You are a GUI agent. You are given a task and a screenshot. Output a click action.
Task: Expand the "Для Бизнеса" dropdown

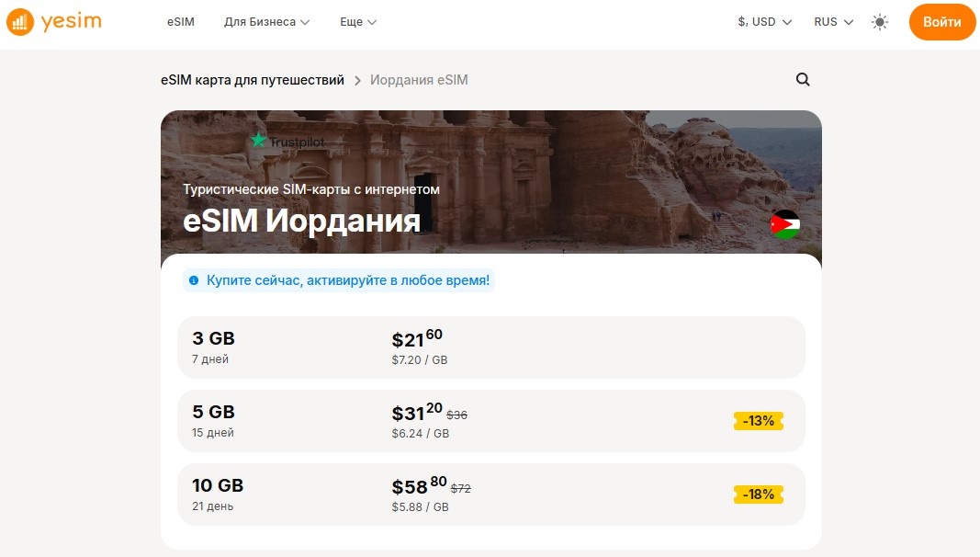pos(262,21)
